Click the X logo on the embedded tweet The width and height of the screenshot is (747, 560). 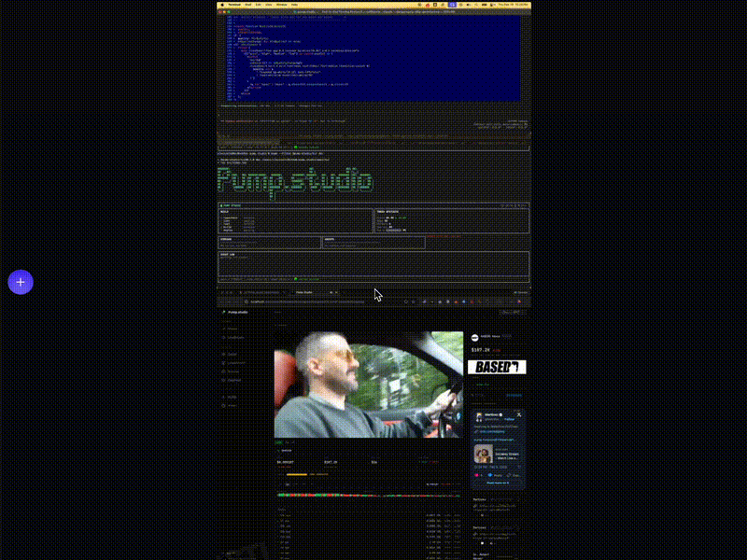coord(518,415)
